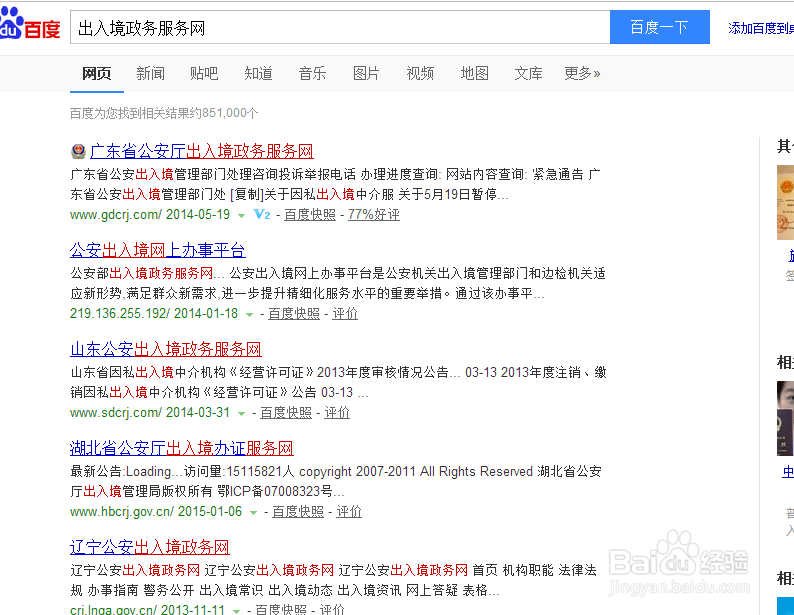The width and height of the screenshot is (794, 615).
Task: Click the crj.lnga.gov.cn/ green URL text
Action: (113, 609)
